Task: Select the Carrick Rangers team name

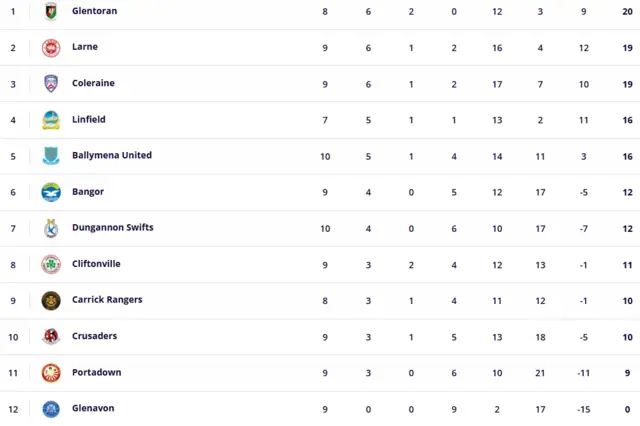Action: coord(107,299)
